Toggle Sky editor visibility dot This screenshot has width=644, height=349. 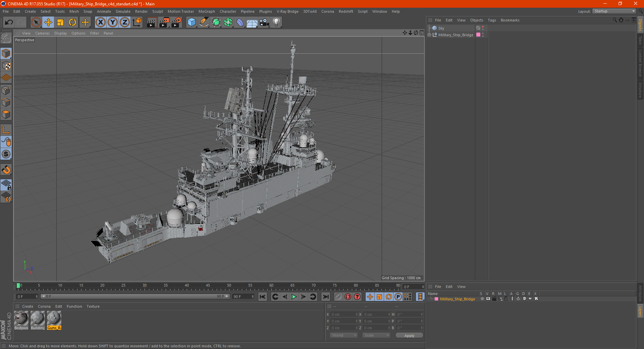coord(483,27)
